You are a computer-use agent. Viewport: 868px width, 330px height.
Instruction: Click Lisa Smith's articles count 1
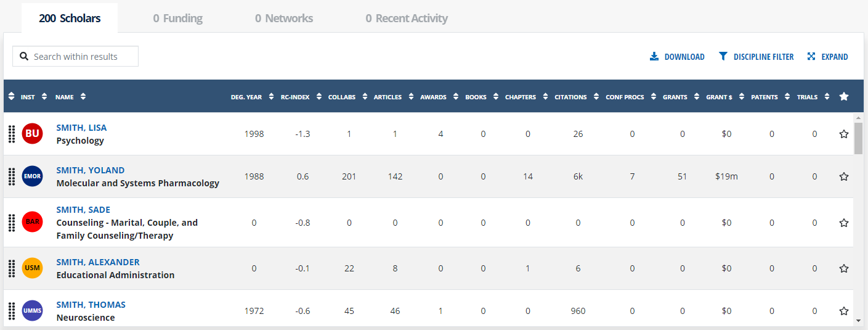[x=395, y=134]
